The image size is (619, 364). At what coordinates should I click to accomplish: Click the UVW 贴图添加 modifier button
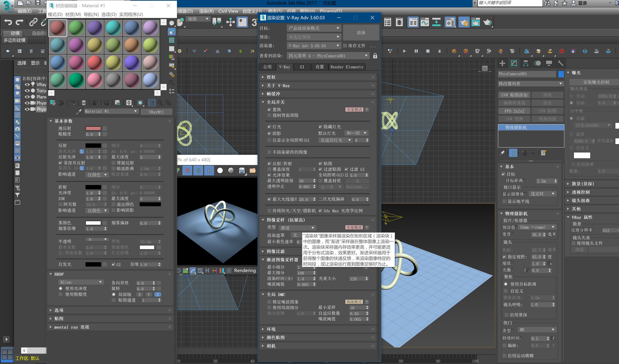514,95
